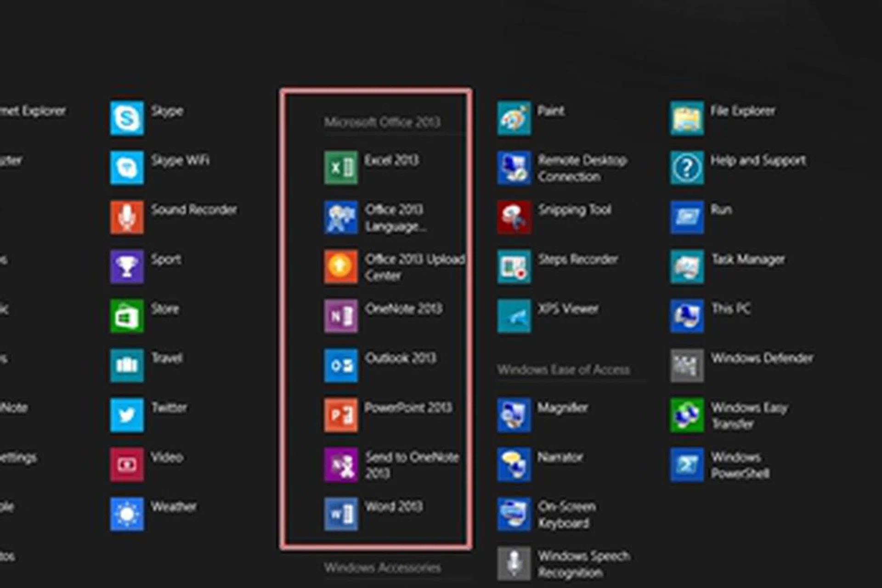This screenshot has height=588, width=882.
Task: Launch the Office 2013 Upload Center
Action: [x=413, y=267]
